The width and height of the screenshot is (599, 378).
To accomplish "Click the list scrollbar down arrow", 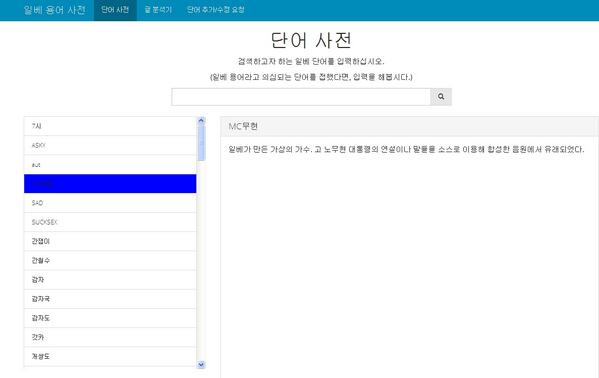I will pos(201,365).
